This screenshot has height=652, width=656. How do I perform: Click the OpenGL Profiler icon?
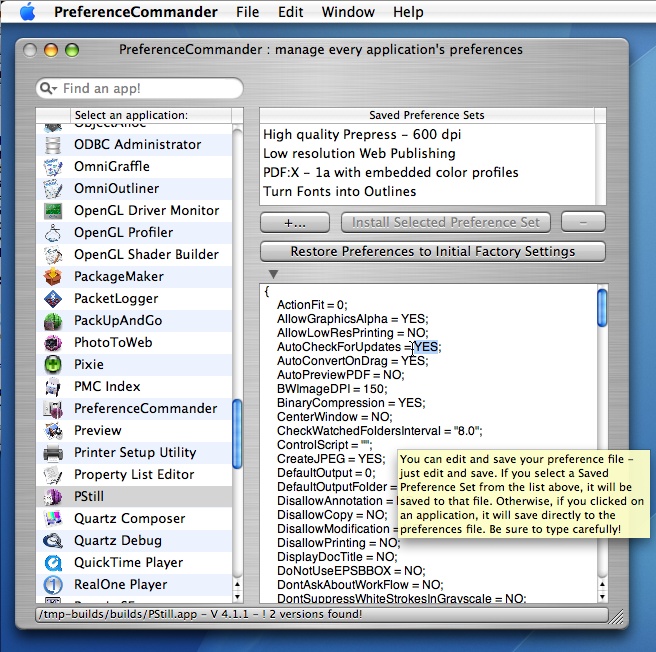53,233
